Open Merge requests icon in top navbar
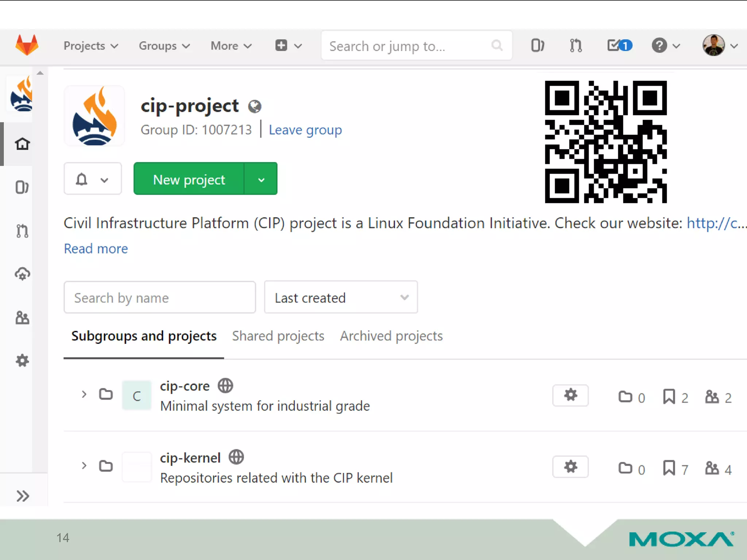Screen dimensions: 747x560 tap(576, 46)
